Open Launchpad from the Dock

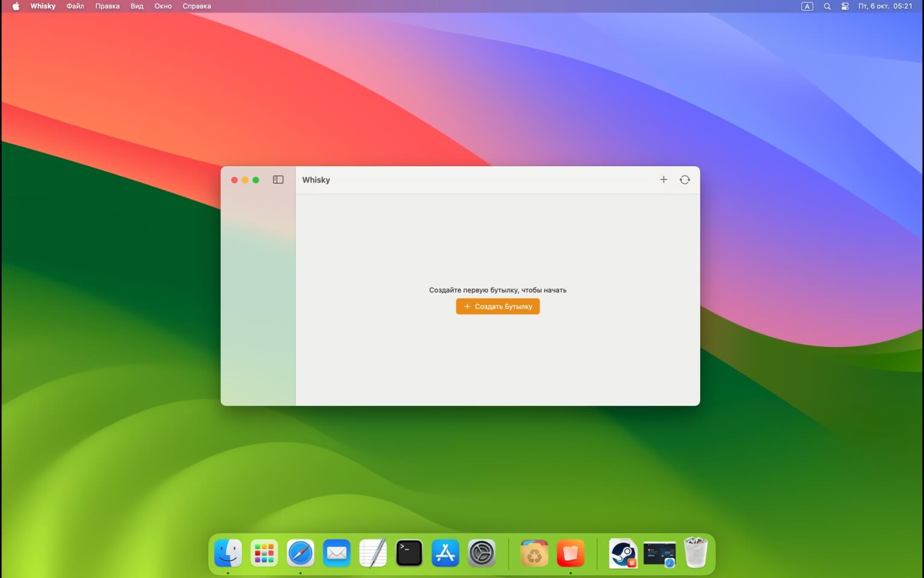[264, 553]
